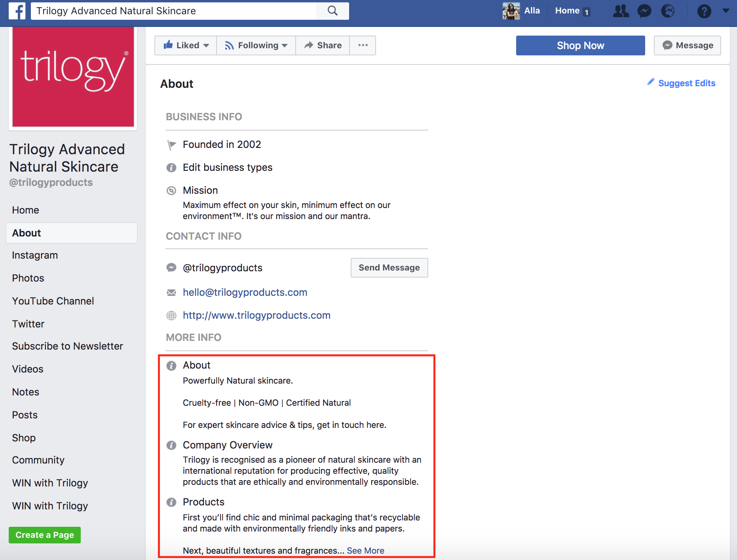Open Photos in the page sidebar
Screen dimensions: 737x560
click(x=28, y=278)
